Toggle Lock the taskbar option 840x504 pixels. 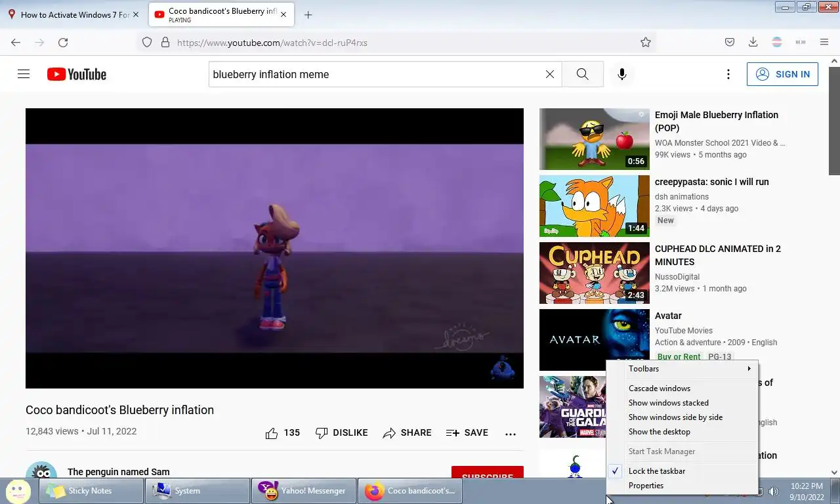tap(682, 471)
